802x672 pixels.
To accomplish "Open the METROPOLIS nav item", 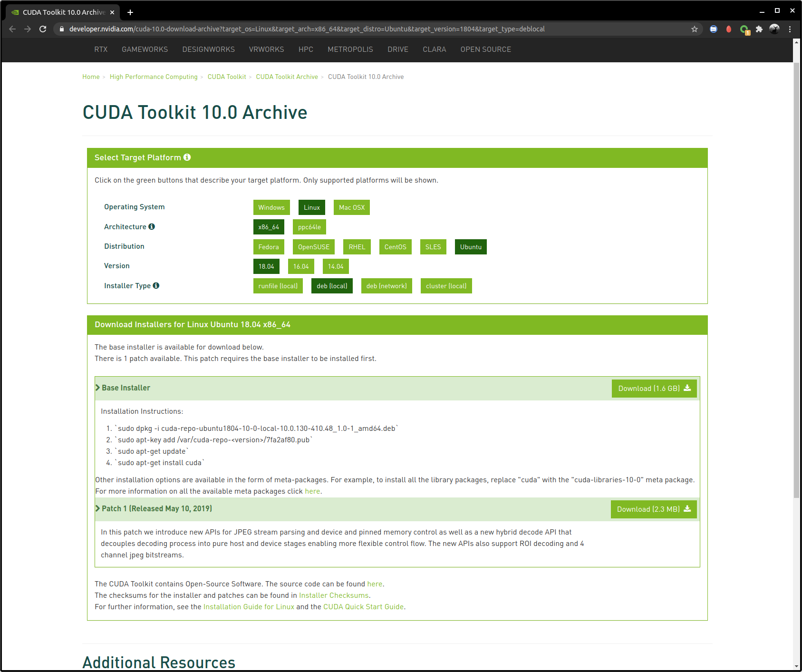I will [x=350, y=49].
